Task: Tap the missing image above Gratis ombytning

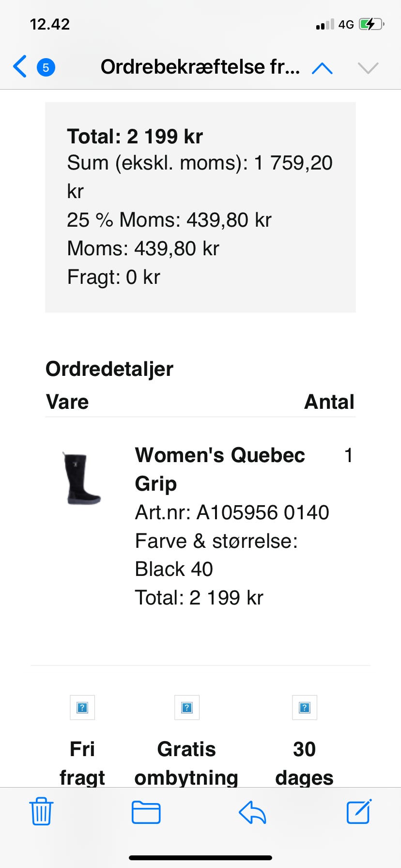Action: point(187,708)
